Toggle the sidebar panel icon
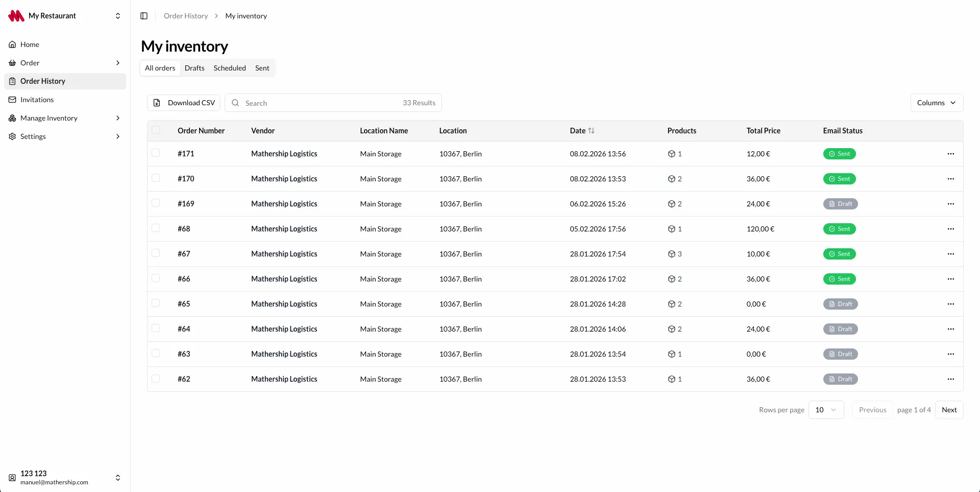The width and height of the screenshot is (980, 492). click(x=144, y=16)
